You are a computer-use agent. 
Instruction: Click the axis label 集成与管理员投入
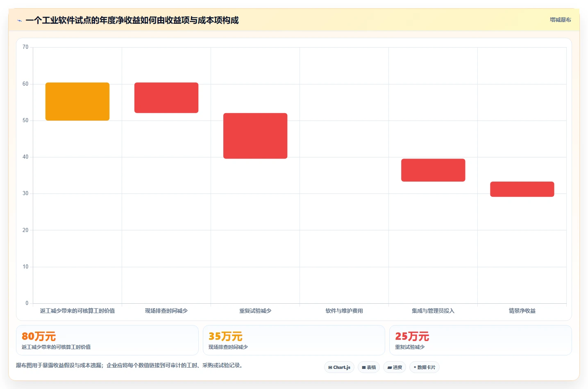tap(433, 311)
